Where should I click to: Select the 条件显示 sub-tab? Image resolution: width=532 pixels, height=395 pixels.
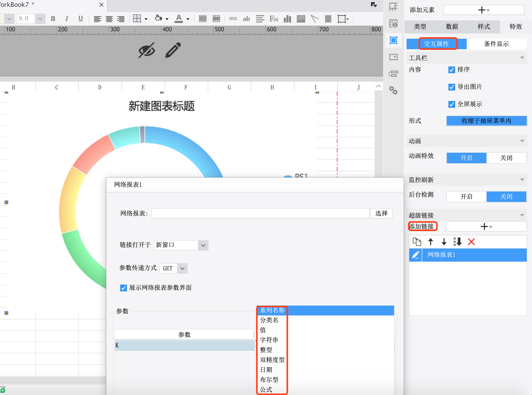coord(496,44)
